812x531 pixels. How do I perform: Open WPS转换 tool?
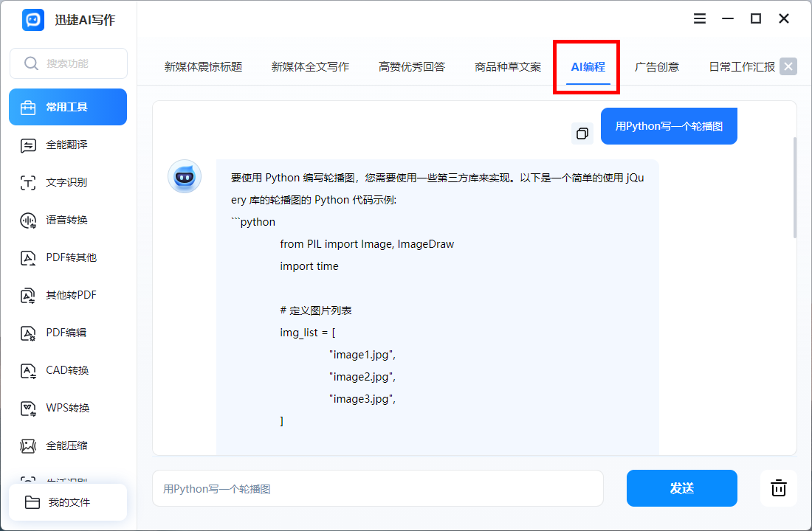click(68, 408)
